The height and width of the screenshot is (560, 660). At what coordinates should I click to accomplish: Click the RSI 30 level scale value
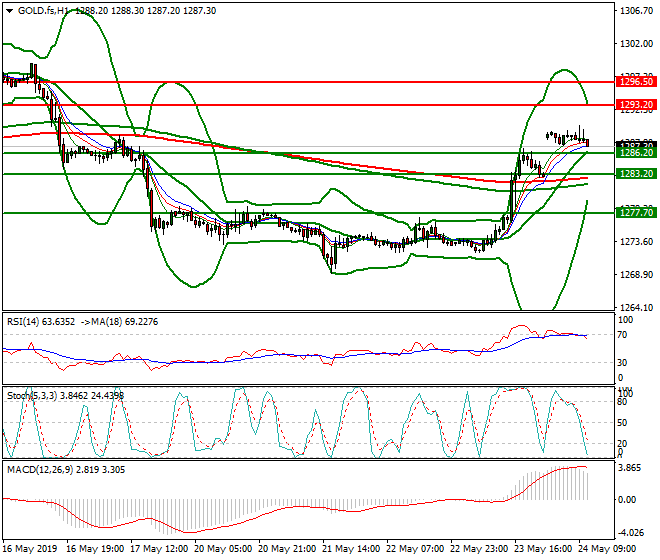pyautogui.click(x=623, y=363)
